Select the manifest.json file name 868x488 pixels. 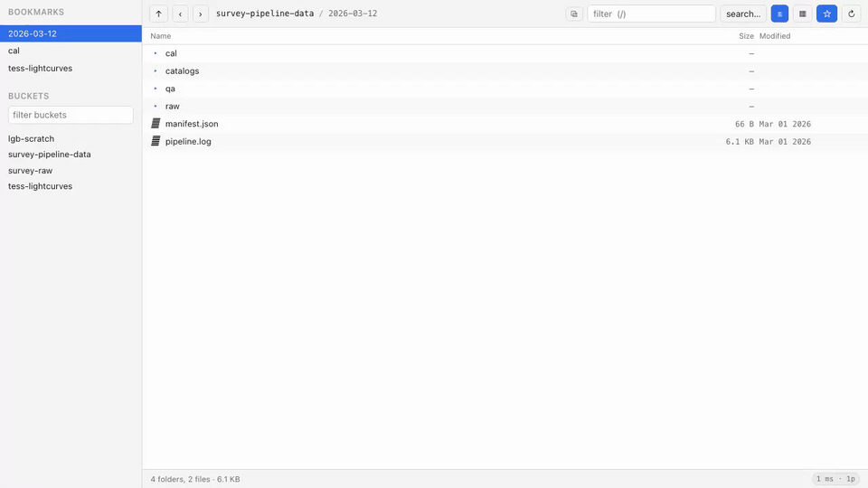coord(192,124)
